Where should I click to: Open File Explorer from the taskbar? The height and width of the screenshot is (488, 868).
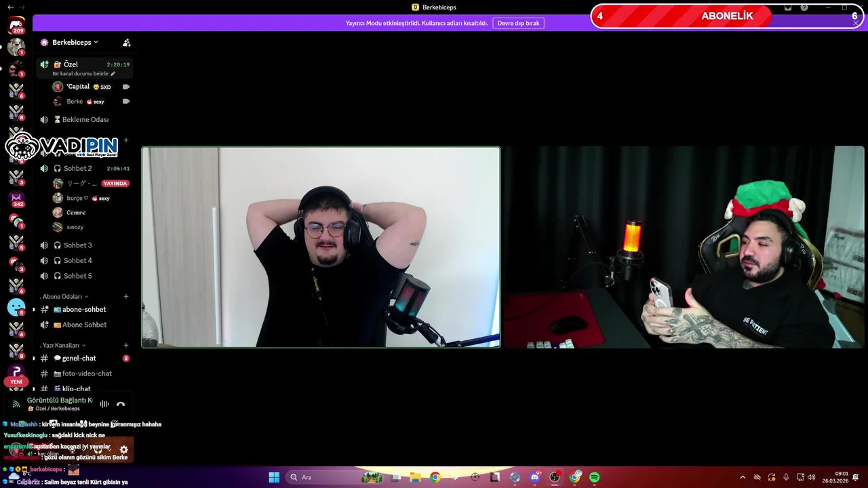(x=416, y=477)
